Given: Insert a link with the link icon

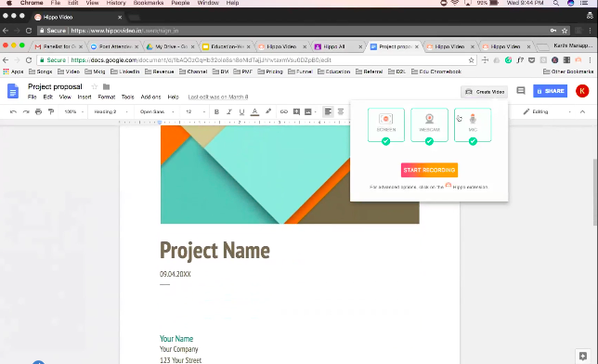Looking at the screenshot, I should point(284,111).
